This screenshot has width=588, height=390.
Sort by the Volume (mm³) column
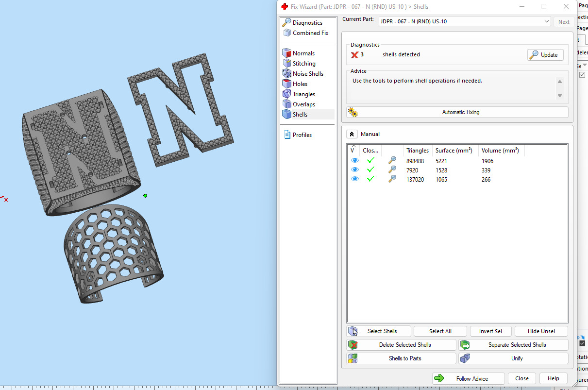(x=501, y=151)
